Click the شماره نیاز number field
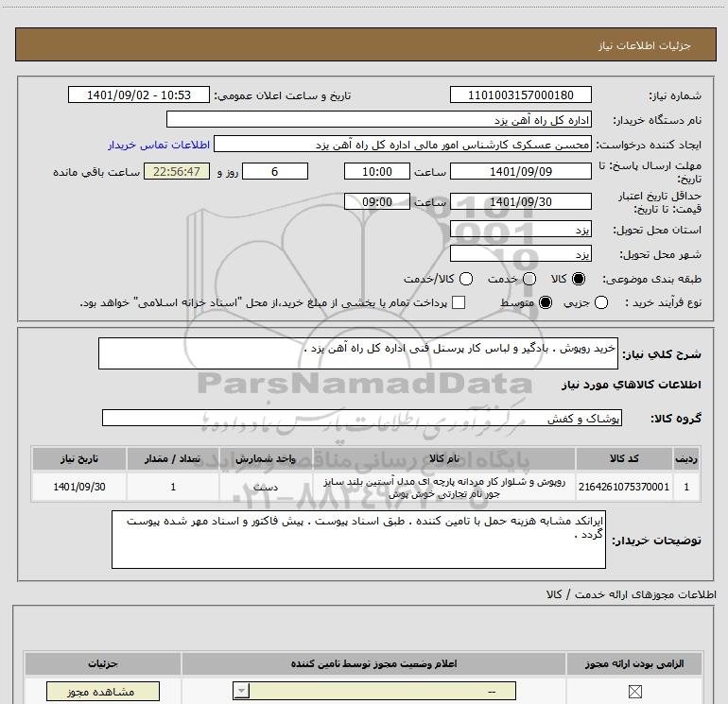Screen dimensions: 728x704 (x=520, y=94)
